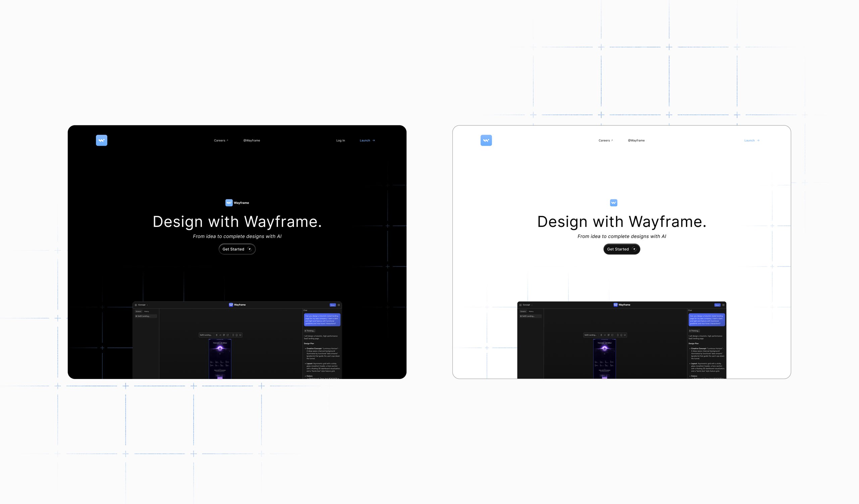Open the Concept options menu dots in light mockup
This screenshot has width=859, height=504.
532,305
